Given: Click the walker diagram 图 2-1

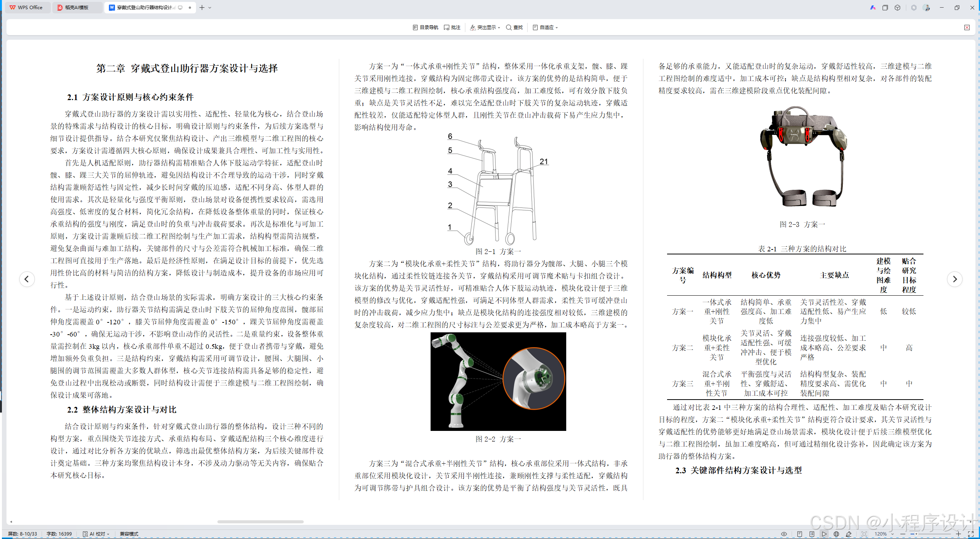Looking at the screenshot, I should 498,189.
